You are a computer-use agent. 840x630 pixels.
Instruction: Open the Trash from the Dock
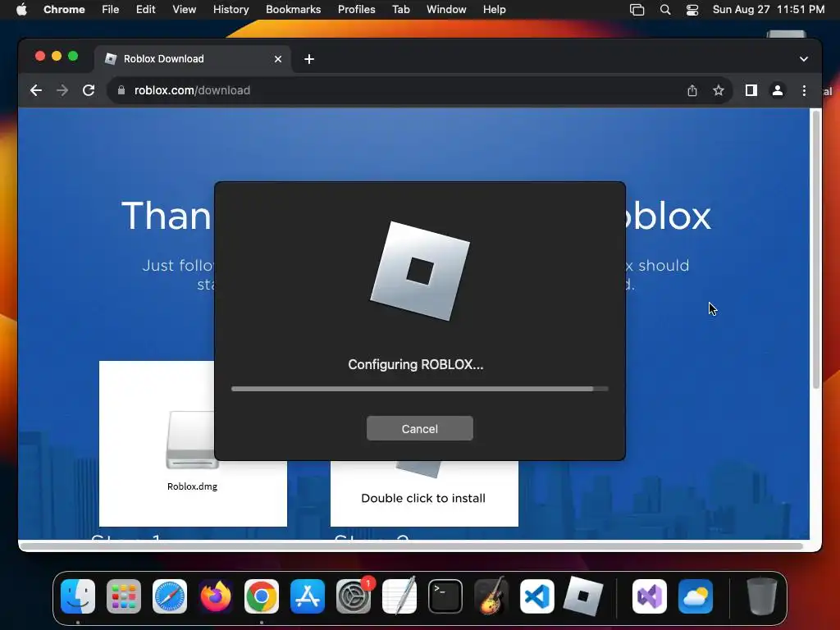pos(761,596)
